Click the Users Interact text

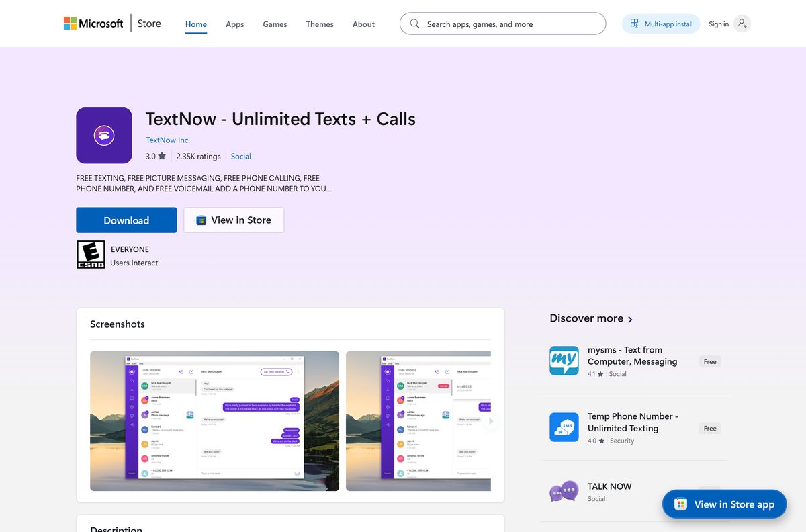click(x=134, y=263)
